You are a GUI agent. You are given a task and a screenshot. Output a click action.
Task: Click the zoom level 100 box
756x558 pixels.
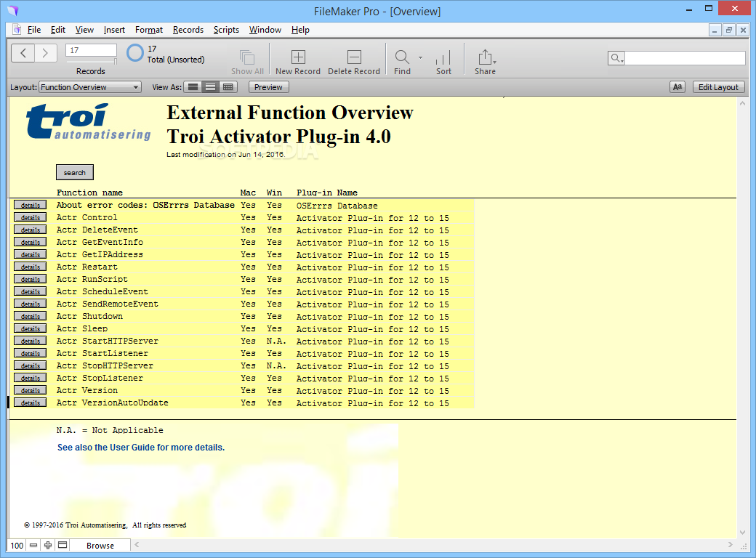pyautogui.click(x=17, y=546)
